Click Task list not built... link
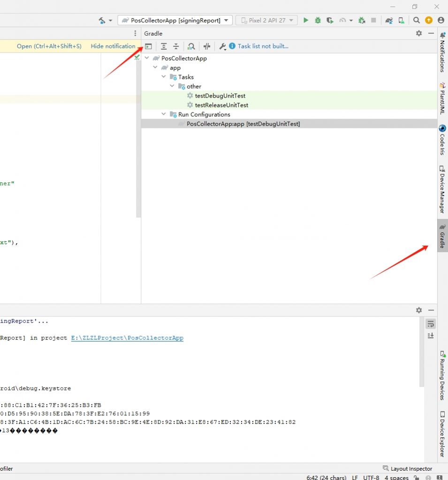The width and height of the screenshot is (448, 480). click(x=263, y=46)
